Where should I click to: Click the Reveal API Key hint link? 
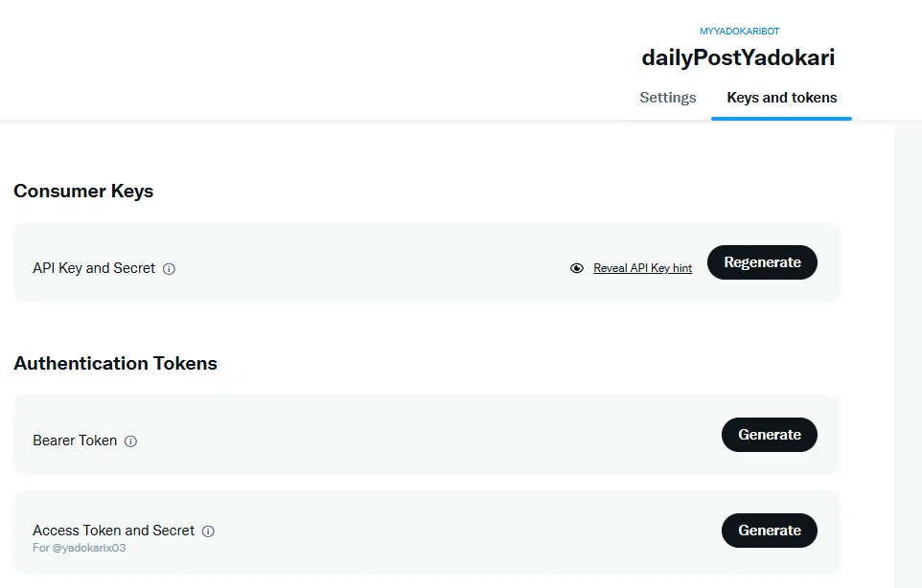click(x=643, y=268)
